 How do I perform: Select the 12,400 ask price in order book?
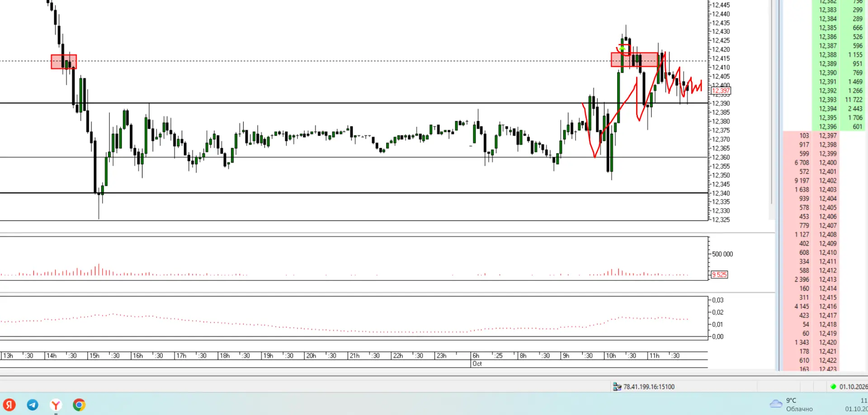828,163
